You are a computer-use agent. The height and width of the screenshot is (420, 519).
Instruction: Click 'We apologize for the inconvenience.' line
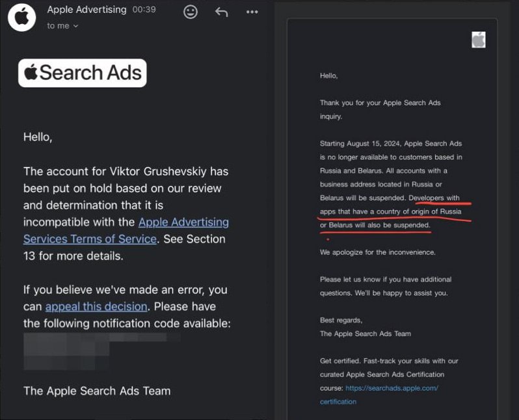pos(378,252)
